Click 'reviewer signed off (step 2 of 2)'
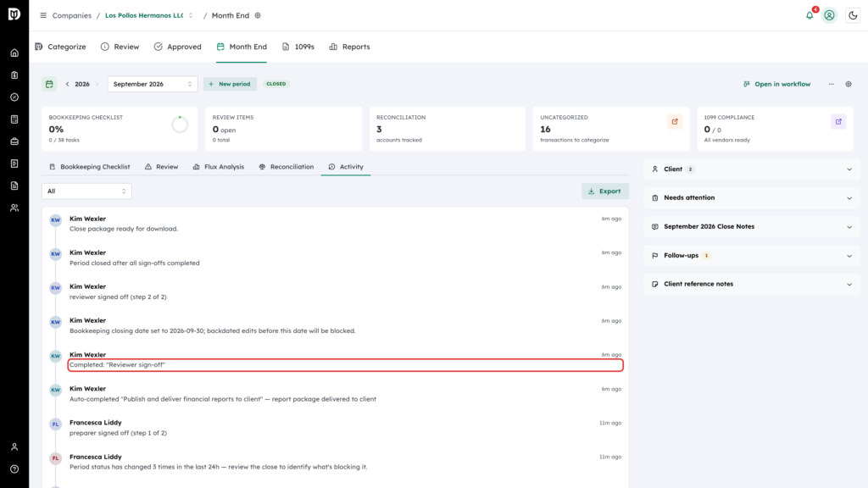 click(x=118, y=297)
